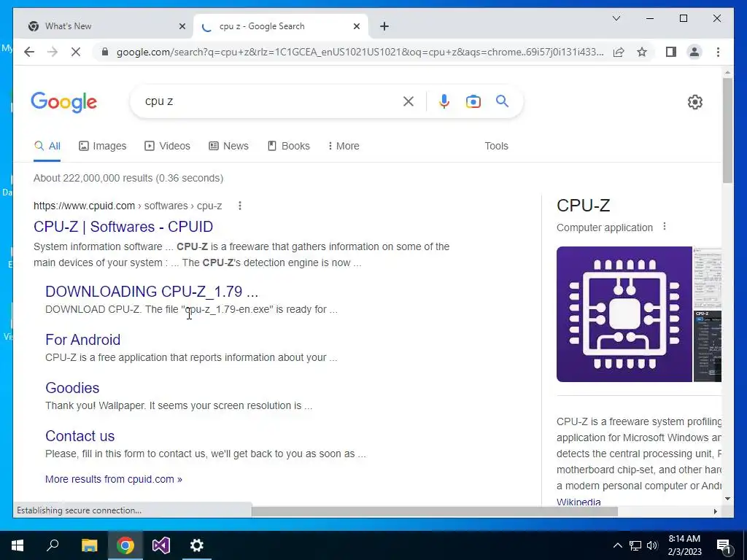Screen dimensions: 747x560
Task: Show hidden tray icons chevron
Action: (617, 545)
